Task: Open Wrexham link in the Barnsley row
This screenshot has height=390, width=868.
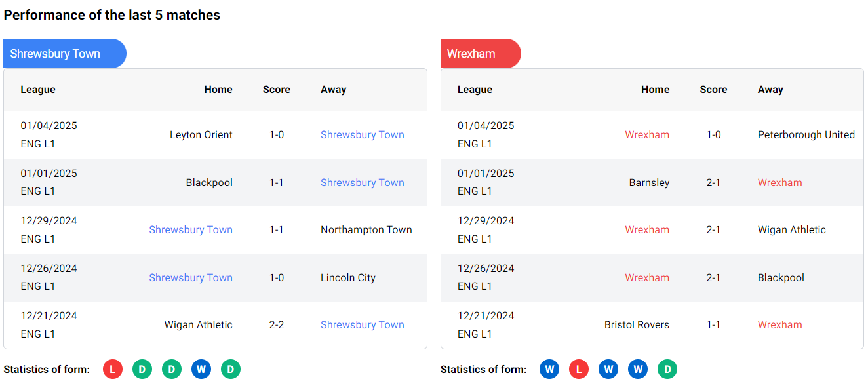Action: coord(779,183)
